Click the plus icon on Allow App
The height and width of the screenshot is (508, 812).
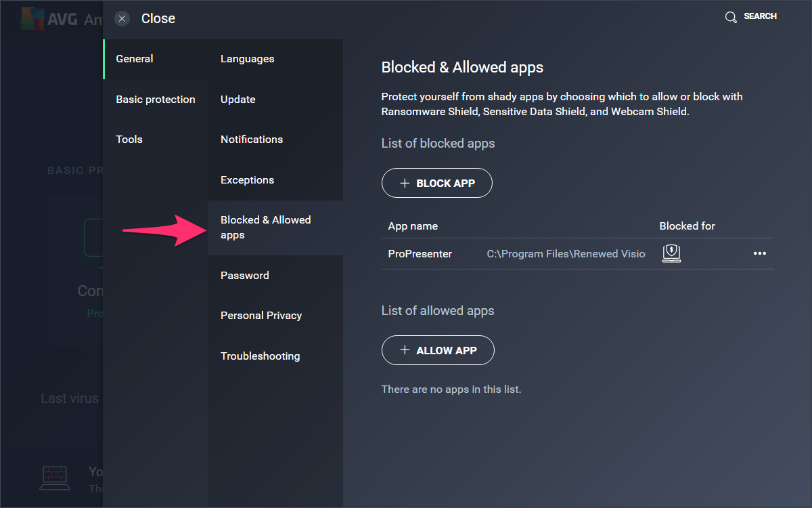click(x=405, y=350)
